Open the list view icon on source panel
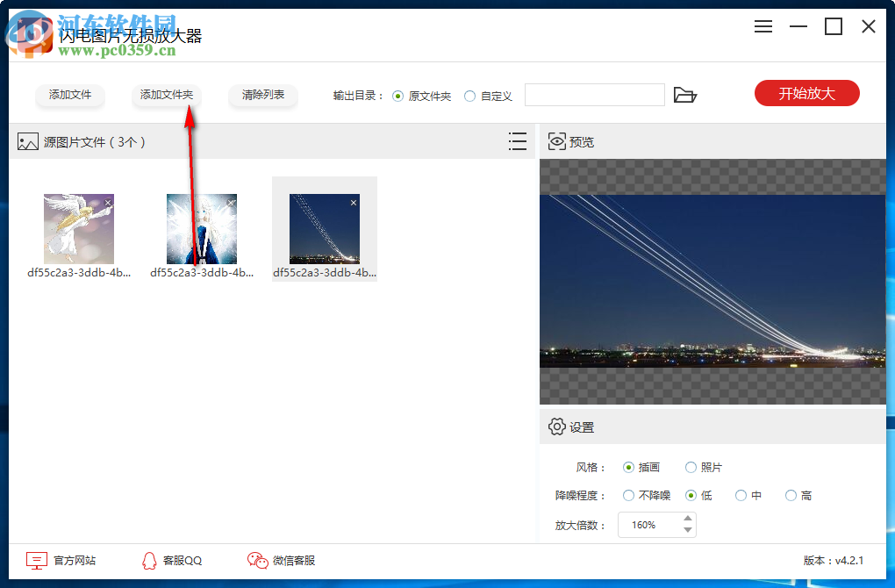The image size is (895, 588). [x=518, y=141]
